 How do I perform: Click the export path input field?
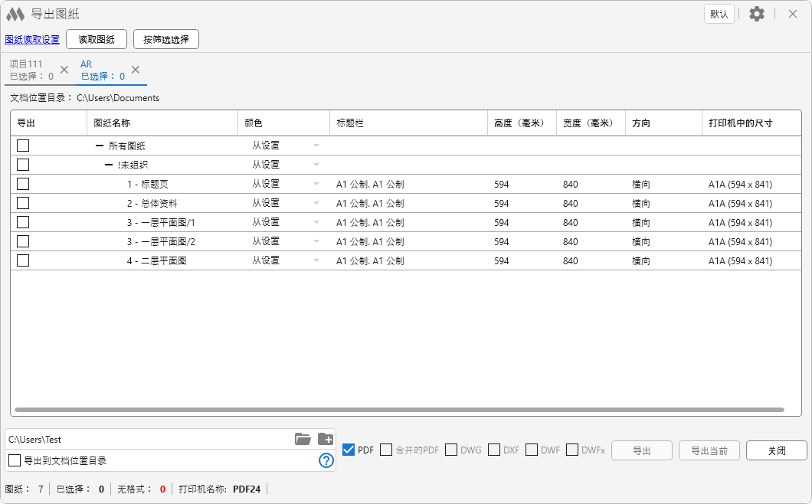pyautogui.click(x=146, y=439)
